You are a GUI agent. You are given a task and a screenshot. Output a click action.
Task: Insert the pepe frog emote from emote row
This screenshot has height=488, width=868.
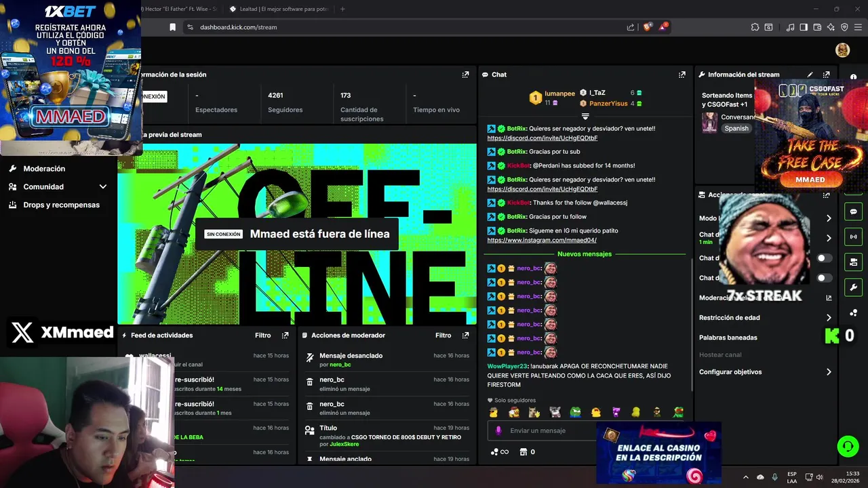pos(576,412)
